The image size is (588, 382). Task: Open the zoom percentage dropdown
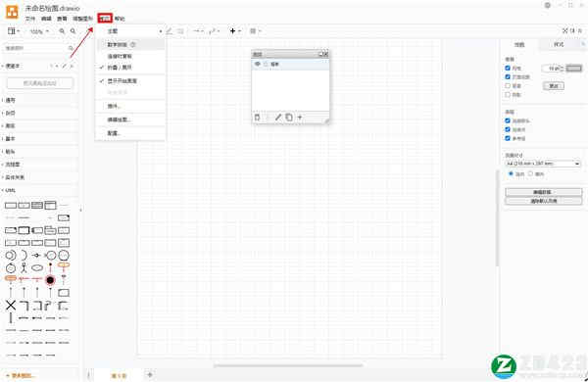tap(39, 31)
